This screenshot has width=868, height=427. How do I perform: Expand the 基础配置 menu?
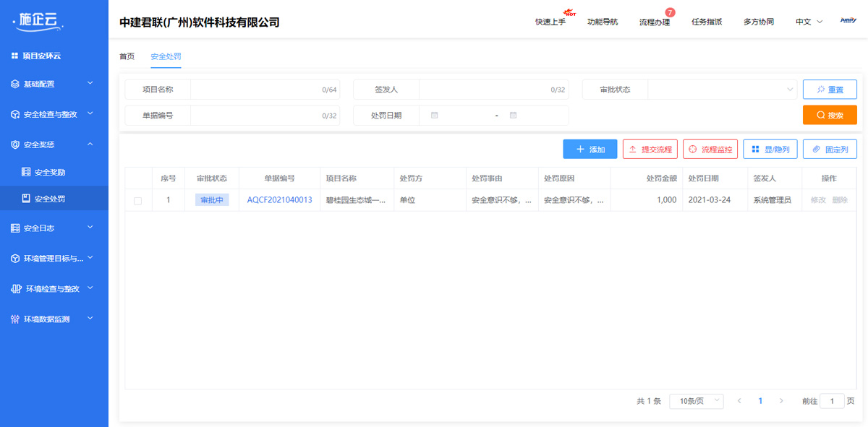90,84
